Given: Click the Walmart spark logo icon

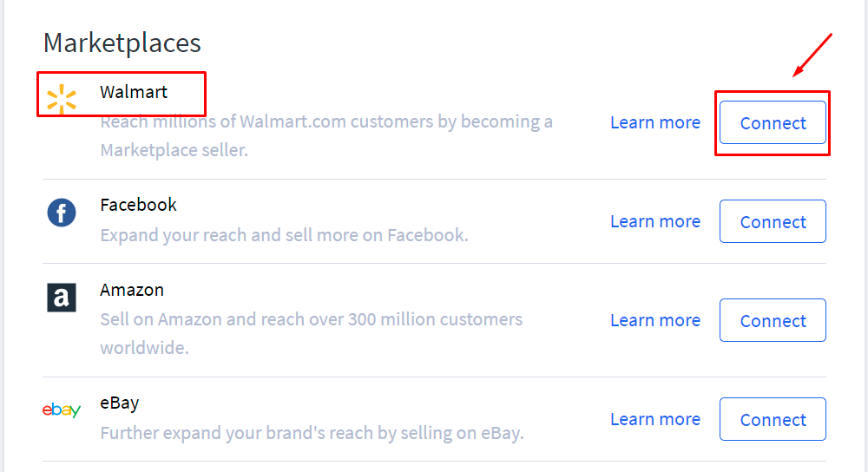Looking at the screenshot, I should pos(62,99).
